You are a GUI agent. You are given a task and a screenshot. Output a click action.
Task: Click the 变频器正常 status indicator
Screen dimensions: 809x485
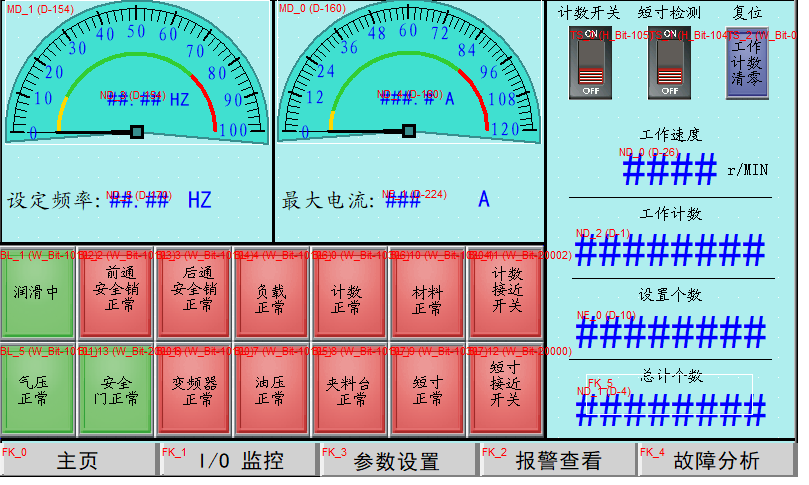[193, 390]
